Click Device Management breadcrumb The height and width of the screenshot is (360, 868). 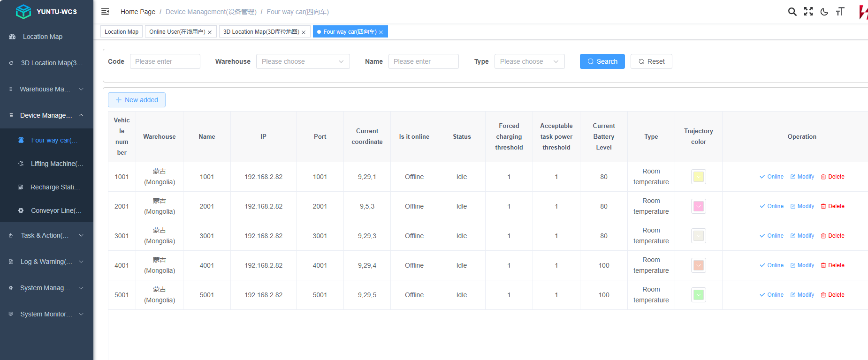(x=211, y=12)
